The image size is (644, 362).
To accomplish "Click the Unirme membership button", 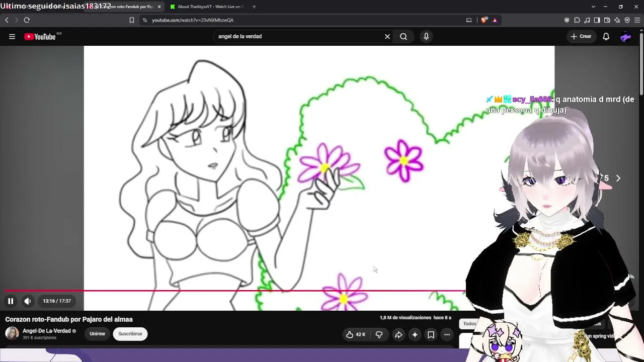I will point(97,334).
